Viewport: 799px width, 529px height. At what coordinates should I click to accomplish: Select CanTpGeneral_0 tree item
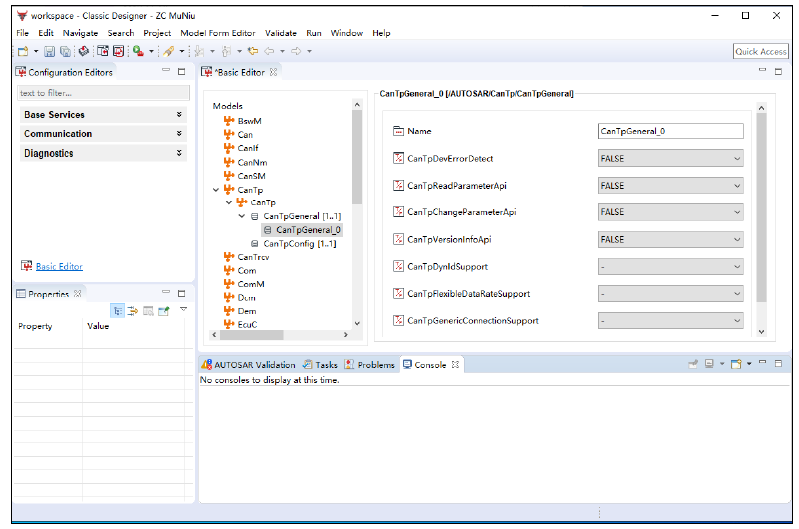click(x=302, y=230)
